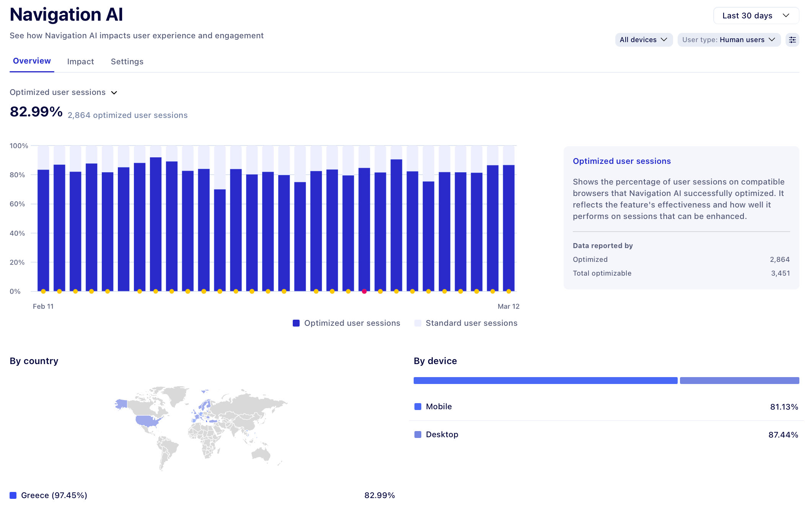Open the filter settings sliders icon
Image resolution: width=812 pixels, height=513 pixels.
pyautogui.click(x=792, y=40)
